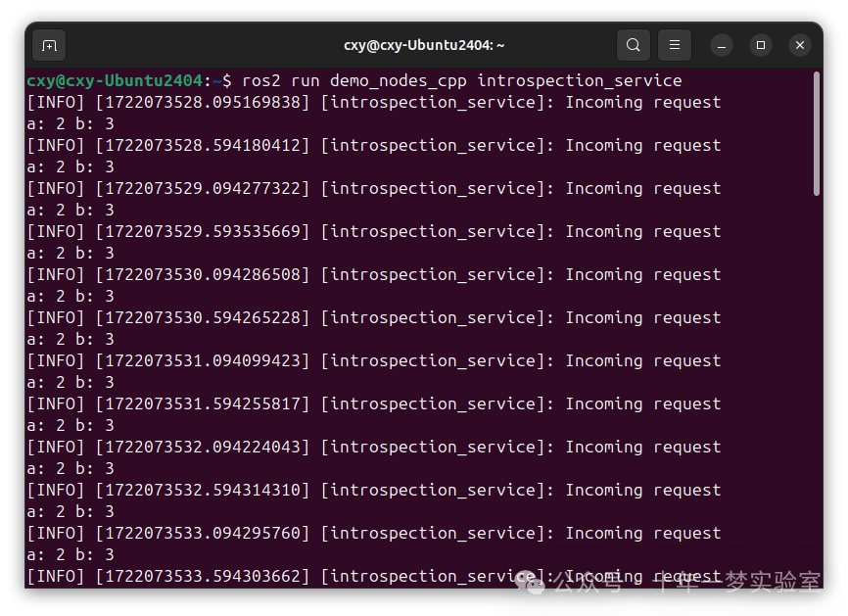Click timestamp 1722073529.094277322
The width and height of the screenshot is (848, 616).
[203, 189]
